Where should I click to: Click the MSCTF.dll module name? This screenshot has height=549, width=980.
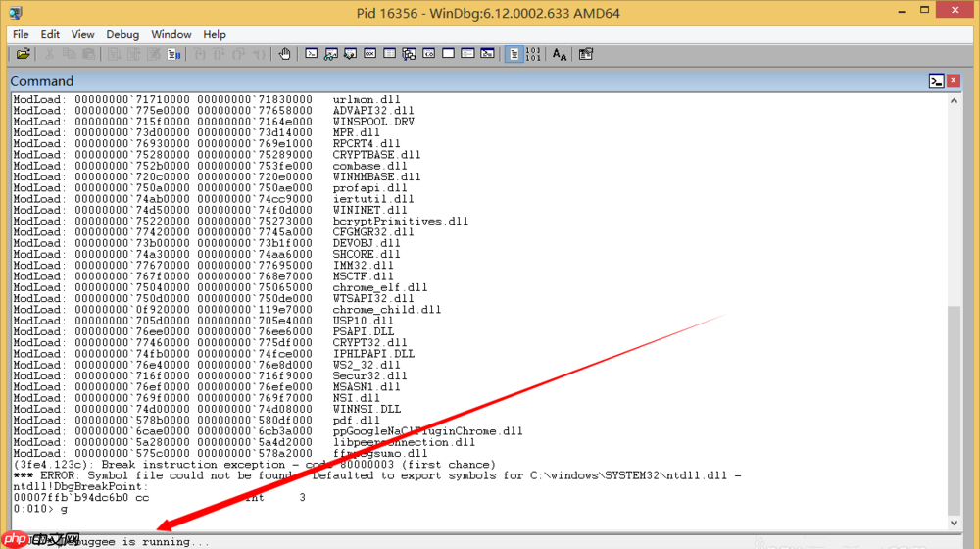[363, 276]
